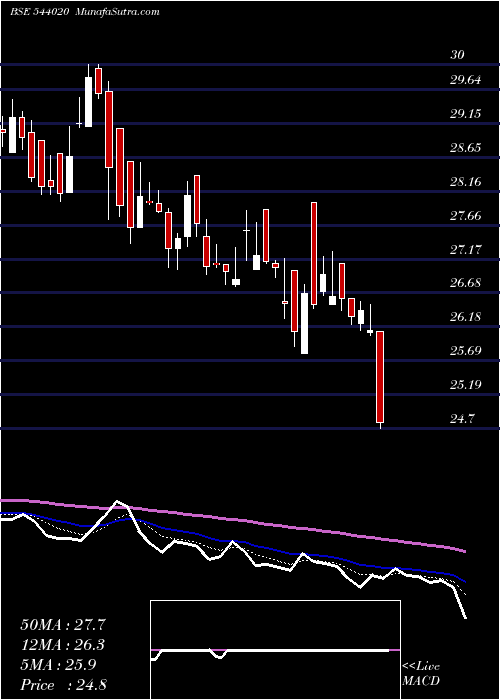500x700 pixels.
Task: Click the Live MACD mini chart panel
Action: click(275, 650)
